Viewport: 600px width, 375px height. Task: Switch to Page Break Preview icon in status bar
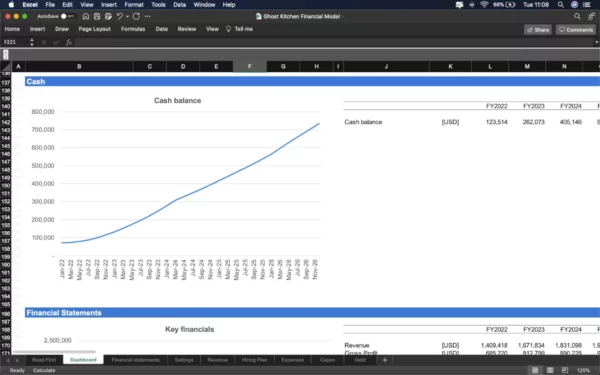point(565,370)
